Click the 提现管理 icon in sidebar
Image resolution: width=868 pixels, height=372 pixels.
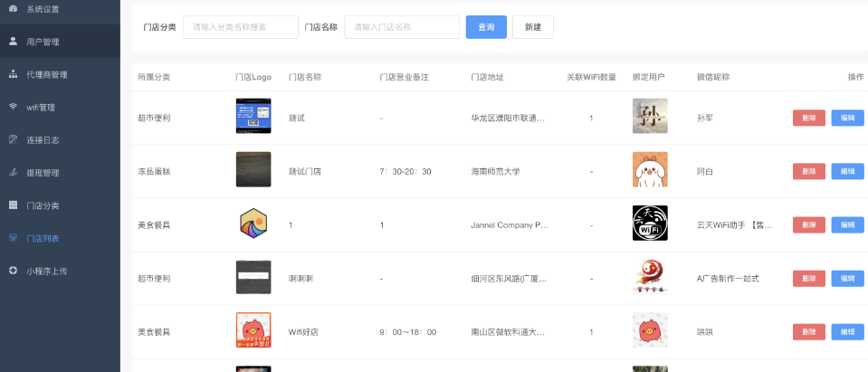coord(14,173)
